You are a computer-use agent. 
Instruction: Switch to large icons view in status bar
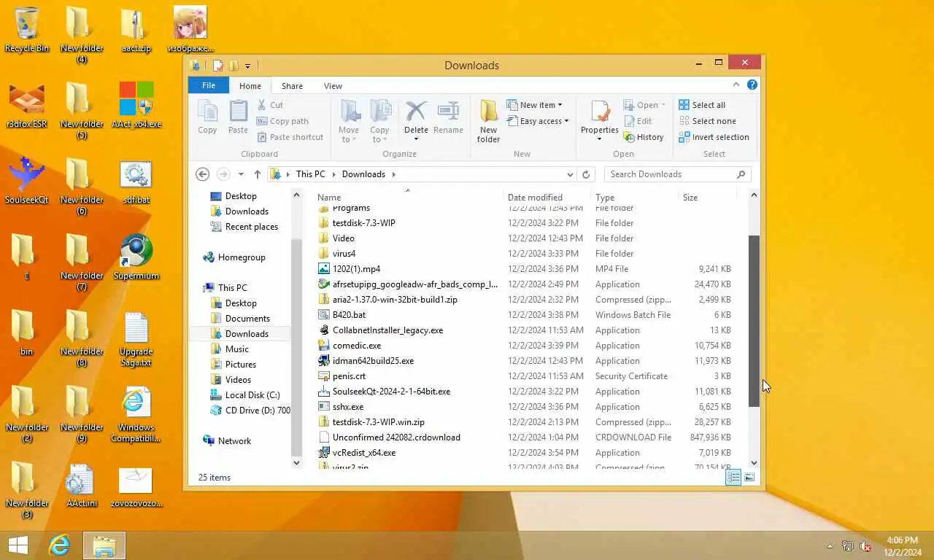point(749,477)
